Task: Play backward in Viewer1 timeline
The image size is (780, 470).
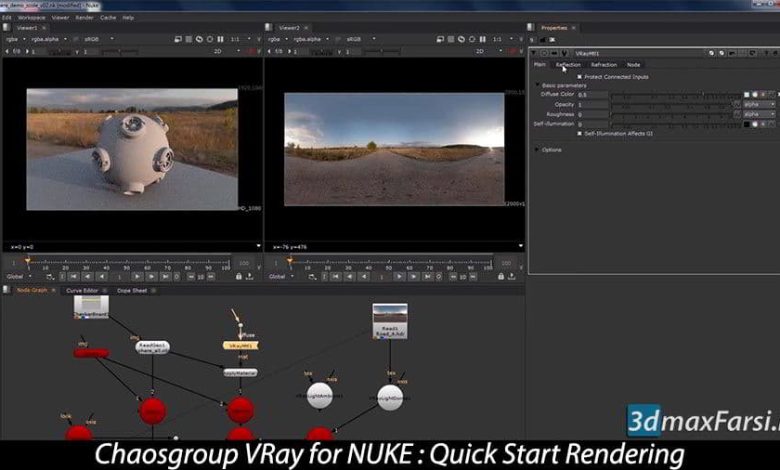Action: 101,277
